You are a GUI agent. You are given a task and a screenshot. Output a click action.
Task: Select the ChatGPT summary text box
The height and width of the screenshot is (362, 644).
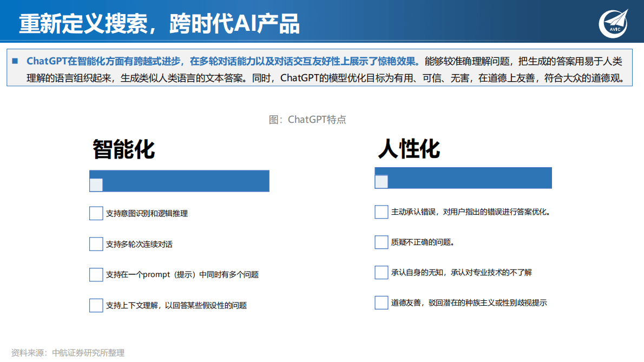(322, 70)
